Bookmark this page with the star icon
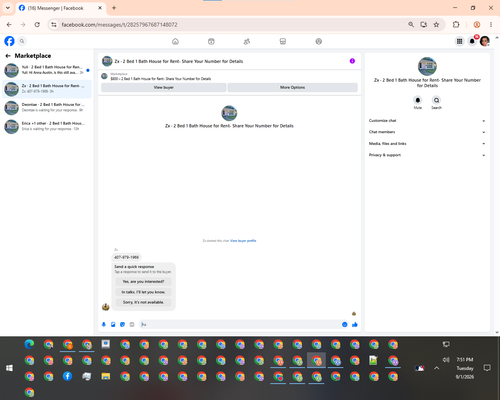The width and height of the screenshot is (500, 400). coord(436,25)
